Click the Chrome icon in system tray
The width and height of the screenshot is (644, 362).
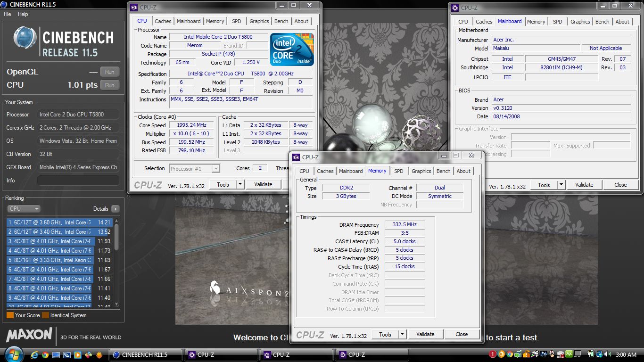tap(510, 354)
